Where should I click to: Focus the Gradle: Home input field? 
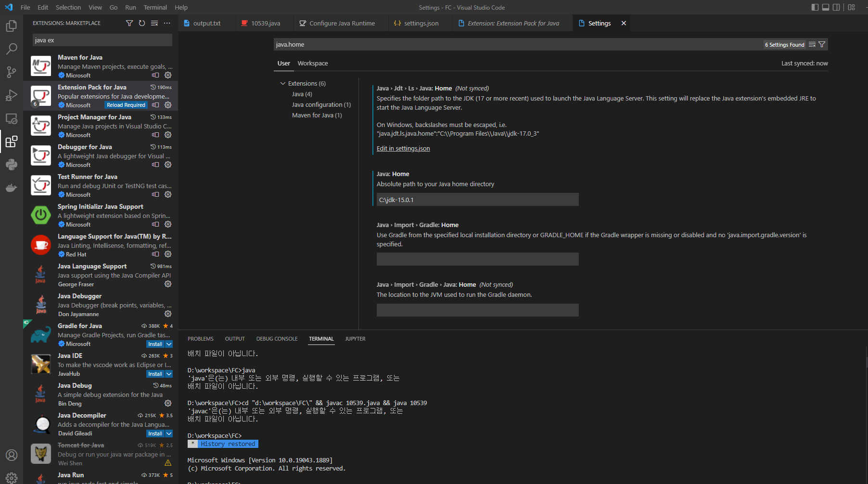(477, 259)
